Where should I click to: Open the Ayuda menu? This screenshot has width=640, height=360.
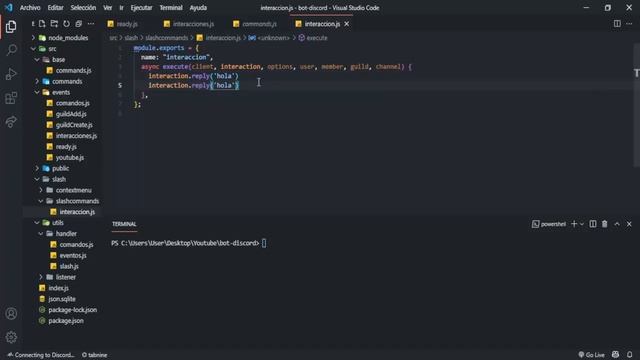(x=198, y=8)
